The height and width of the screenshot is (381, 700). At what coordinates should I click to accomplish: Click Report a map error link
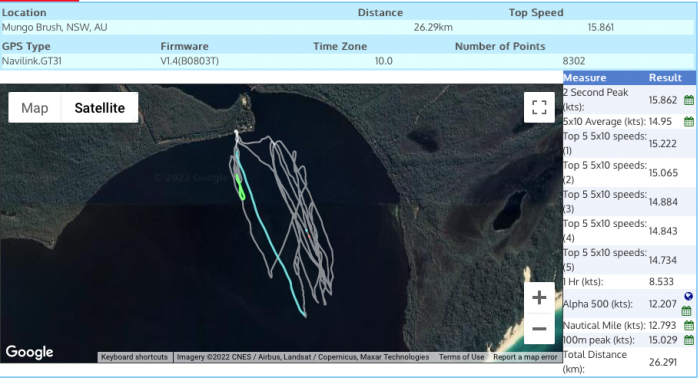click(x=525, y=357)
